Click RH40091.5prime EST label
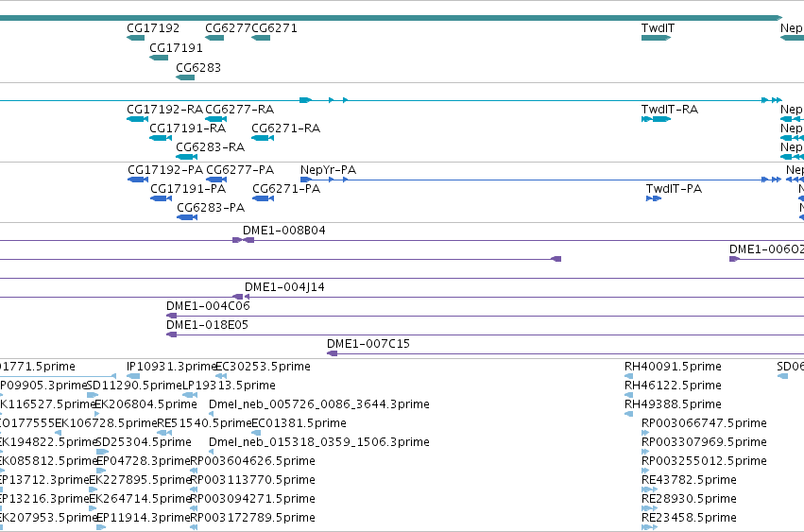The image size is (804, 532). tap(673, 367)
